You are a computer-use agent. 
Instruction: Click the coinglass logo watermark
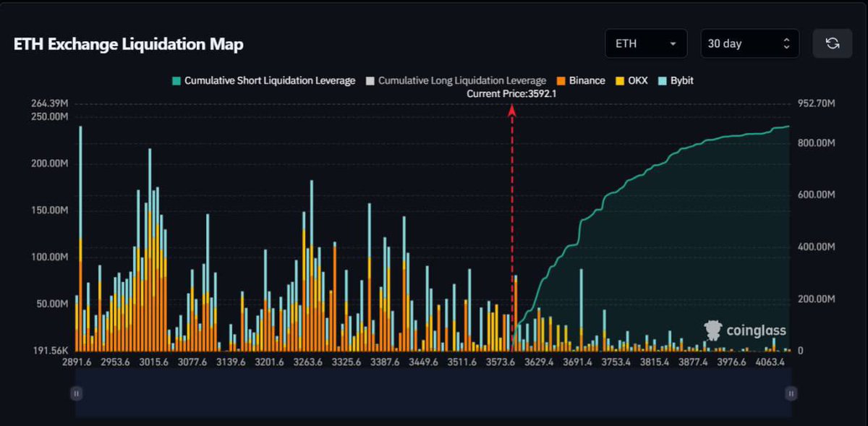click(745, 329)
